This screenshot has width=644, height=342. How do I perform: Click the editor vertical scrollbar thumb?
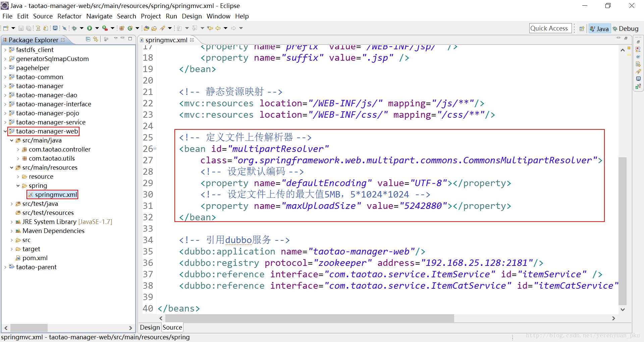[x=623, y=231]
